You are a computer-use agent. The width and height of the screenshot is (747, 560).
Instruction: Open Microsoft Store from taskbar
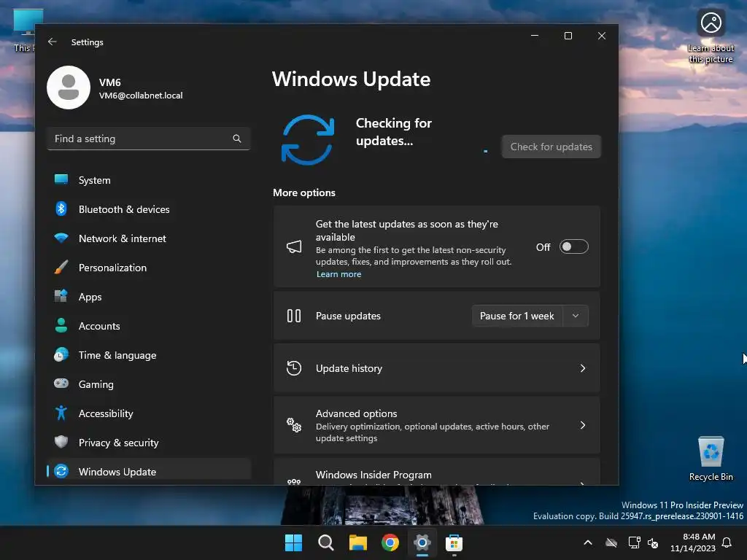pos(454,543)
